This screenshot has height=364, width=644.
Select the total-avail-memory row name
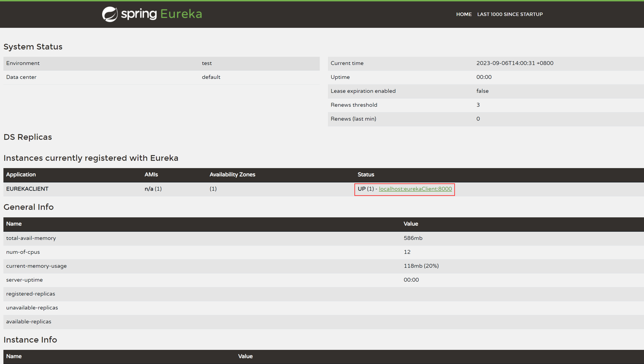[x=31, y=238]
